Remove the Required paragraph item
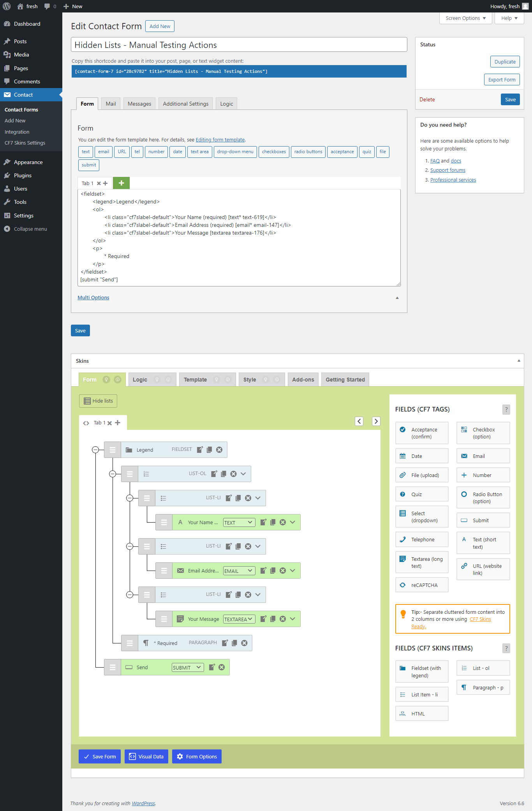The width and height of the screenshot is (532, 811). tap(244, 643)
